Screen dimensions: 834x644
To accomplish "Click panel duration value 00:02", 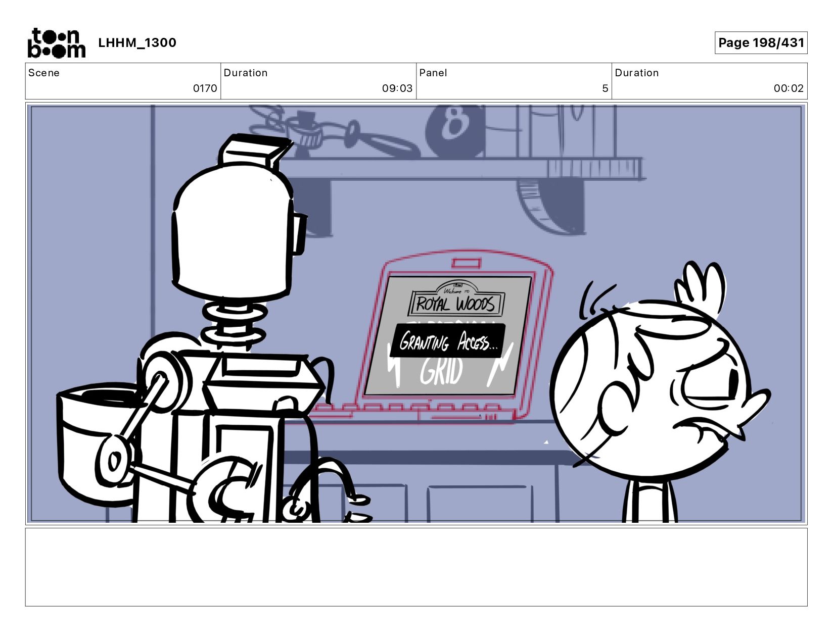I will point(789,88).
